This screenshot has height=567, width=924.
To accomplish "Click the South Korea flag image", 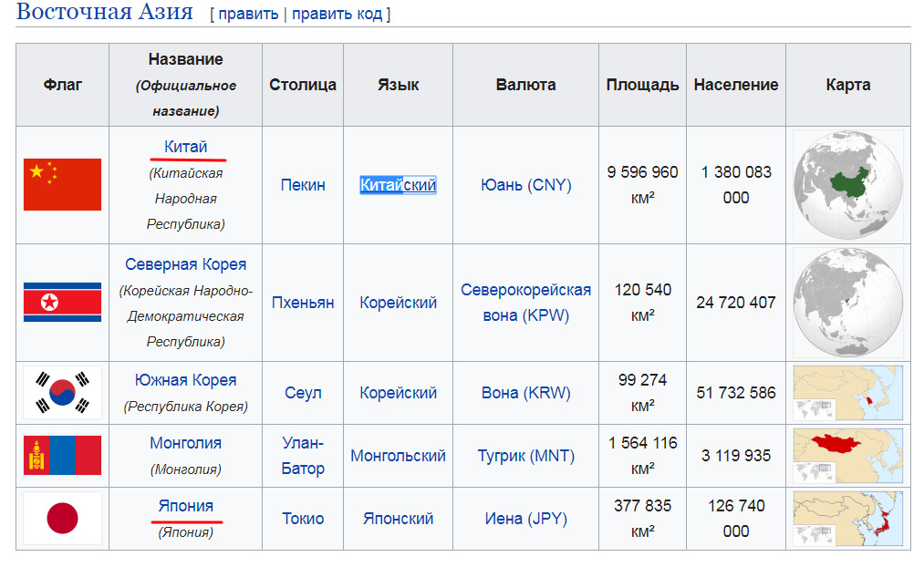I will point(62,393).
